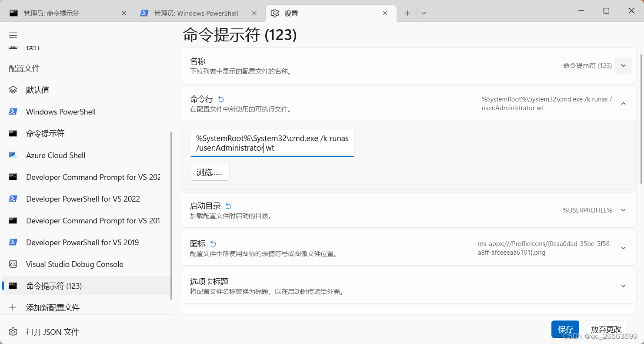
Task: Close the 设置 tab
Action: pos(385,13)
